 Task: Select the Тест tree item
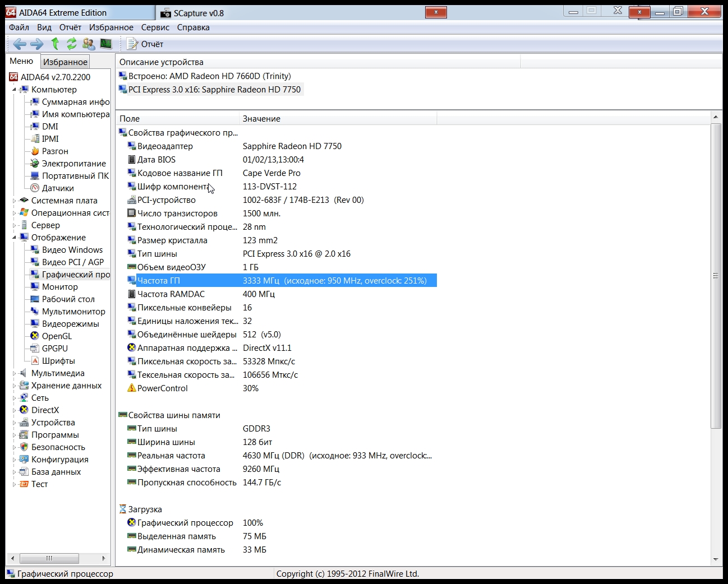pyautogui.click(x=39, y=484)
